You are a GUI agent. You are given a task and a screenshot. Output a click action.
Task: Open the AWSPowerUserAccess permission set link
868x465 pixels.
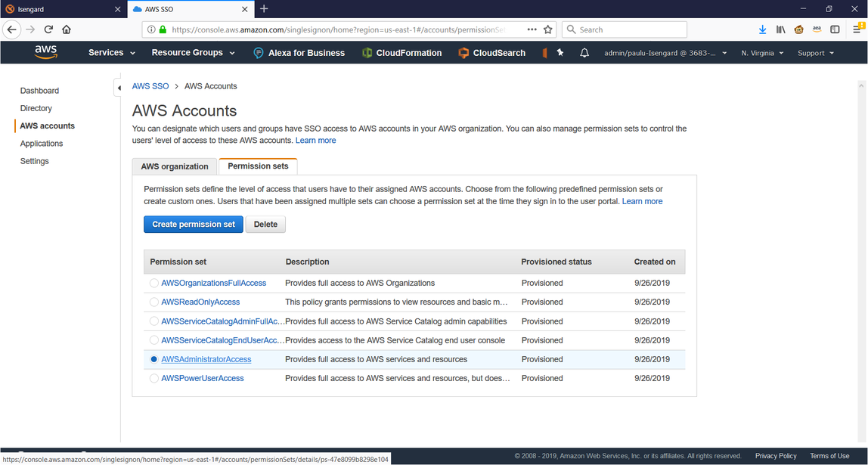pos(202,378)
